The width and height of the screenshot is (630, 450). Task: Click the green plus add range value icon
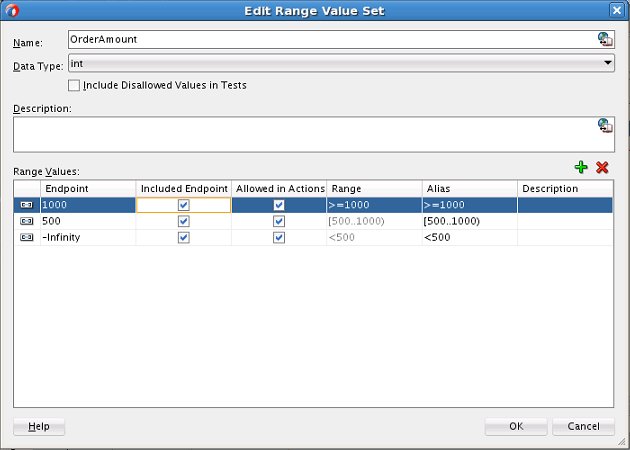581,167
